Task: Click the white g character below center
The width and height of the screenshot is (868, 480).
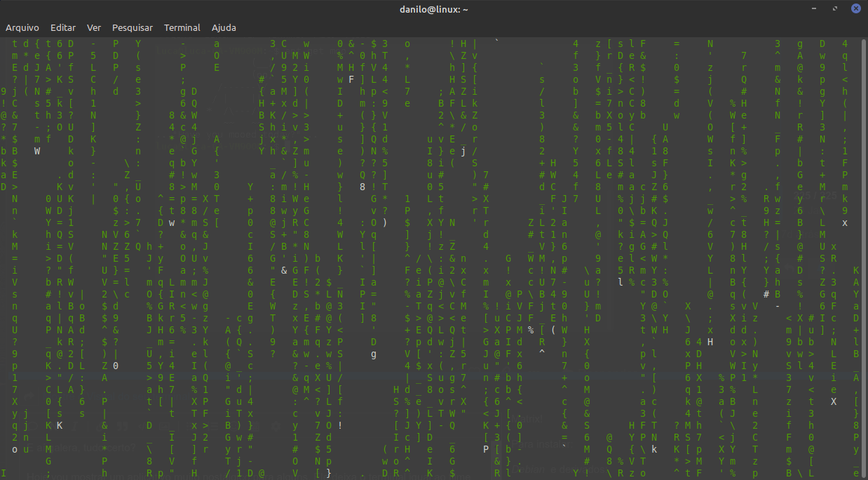Action: [373, 354]
